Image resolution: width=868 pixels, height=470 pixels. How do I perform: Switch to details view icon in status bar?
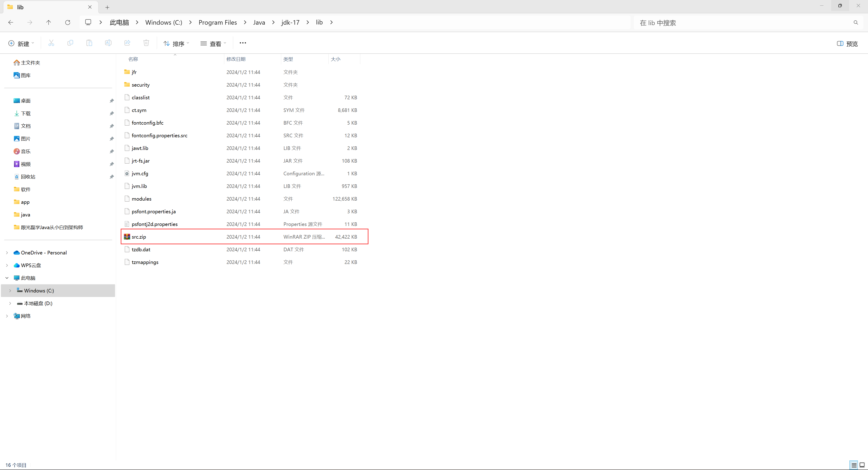pos(854,465)
